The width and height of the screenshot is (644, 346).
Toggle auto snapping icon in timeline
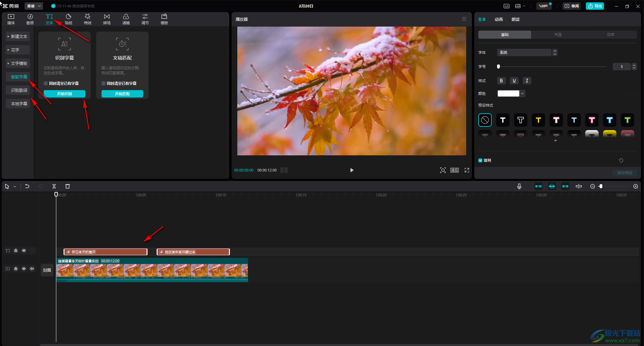[x=552, y=186]
